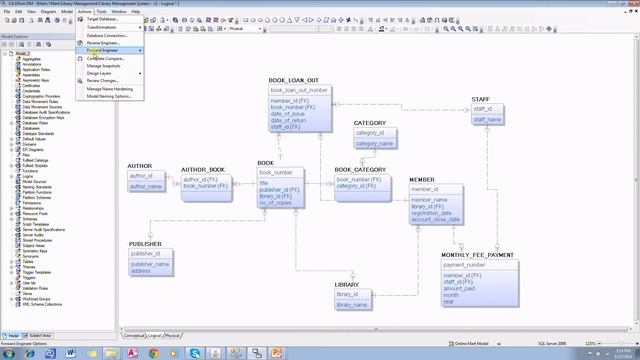Image resolution: width=640 pixels, height=360 pixels.
Task: Launch Internet Explorer from the taskbar
Action: tap(29, 353)
